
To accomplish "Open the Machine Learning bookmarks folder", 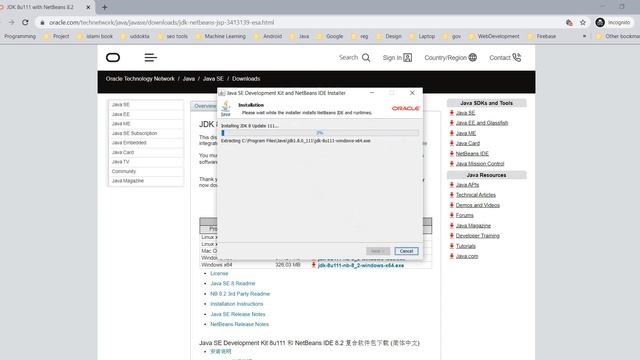I will click(220, 36).
